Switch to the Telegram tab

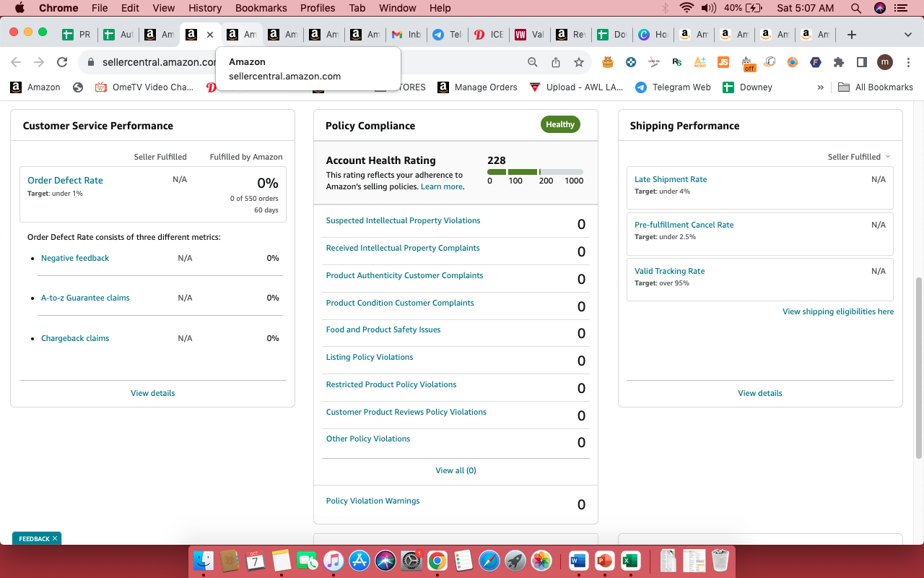coord(447,35)
